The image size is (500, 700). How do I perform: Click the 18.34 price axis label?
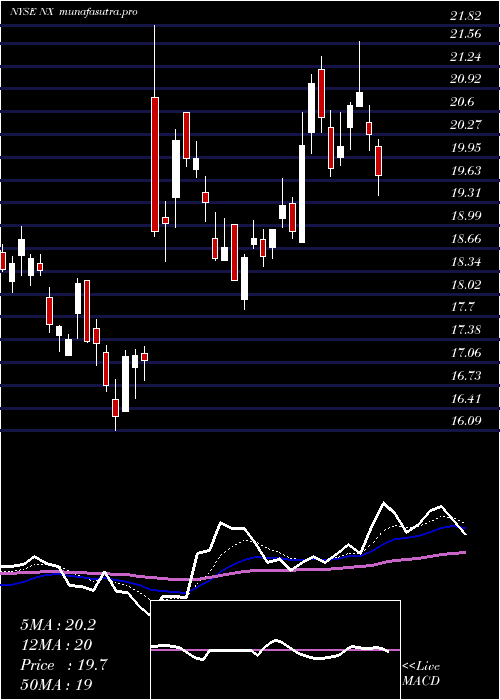[466, 262]
